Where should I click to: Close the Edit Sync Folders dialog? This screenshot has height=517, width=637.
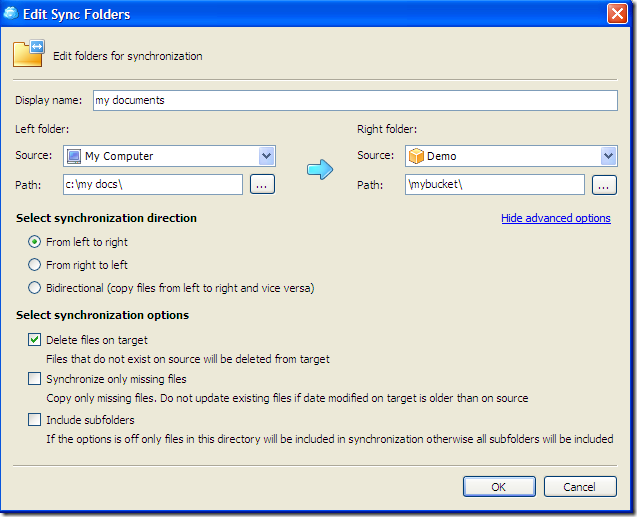tap(617, 14)
